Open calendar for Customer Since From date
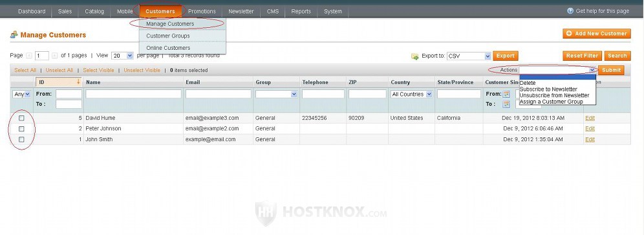Image resolution: width=644 pixels, height=235 pixels. click(x=506, y=95)
